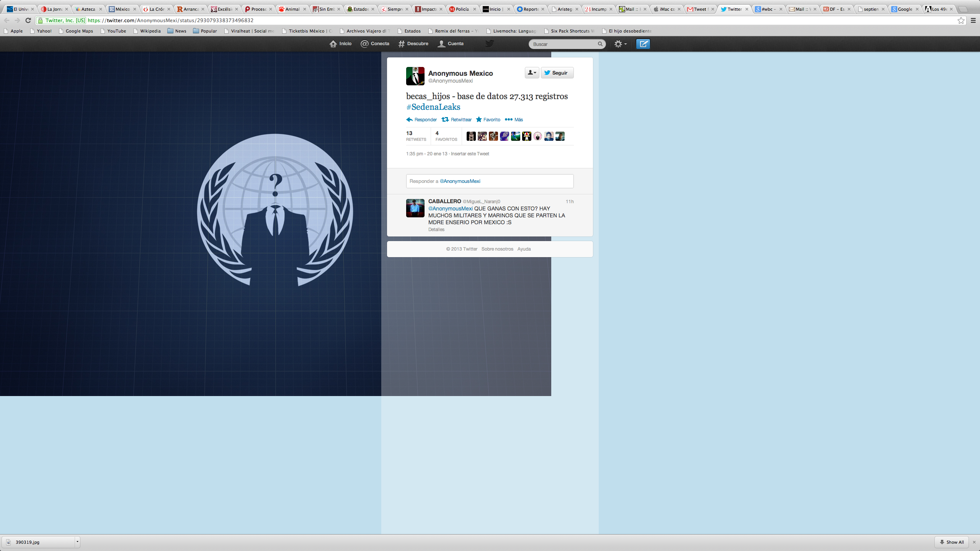Close the downloads bar

[974, 542]
